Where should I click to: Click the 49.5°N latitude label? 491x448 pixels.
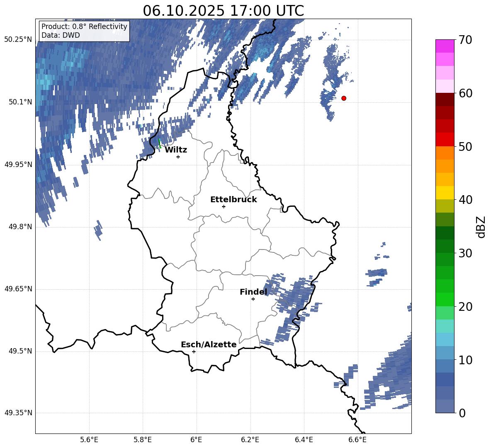[21, 351]
